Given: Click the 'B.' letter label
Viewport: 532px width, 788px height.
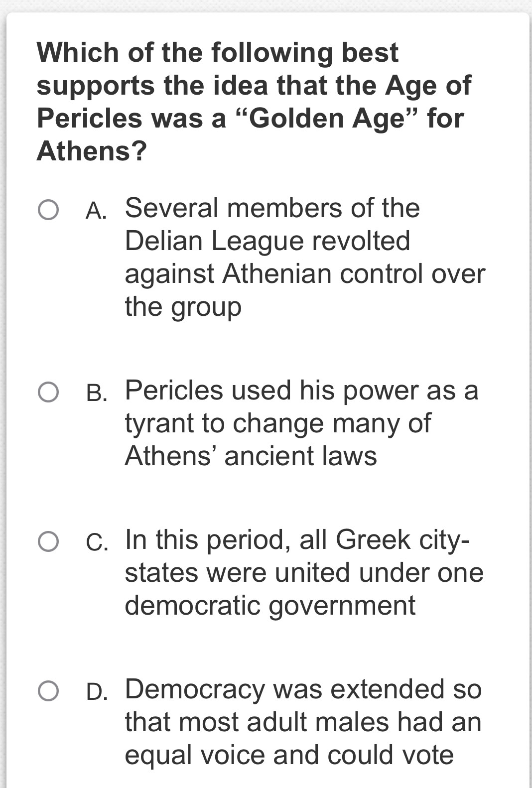Looking at the screenshot, I should pos(97,393).
